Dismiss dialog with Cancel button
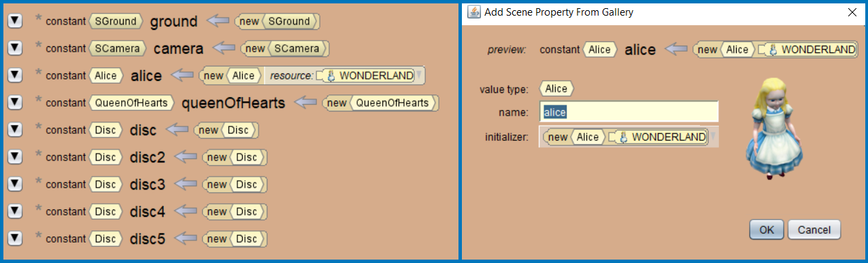The image size is (868, 263). pos(814,230)
